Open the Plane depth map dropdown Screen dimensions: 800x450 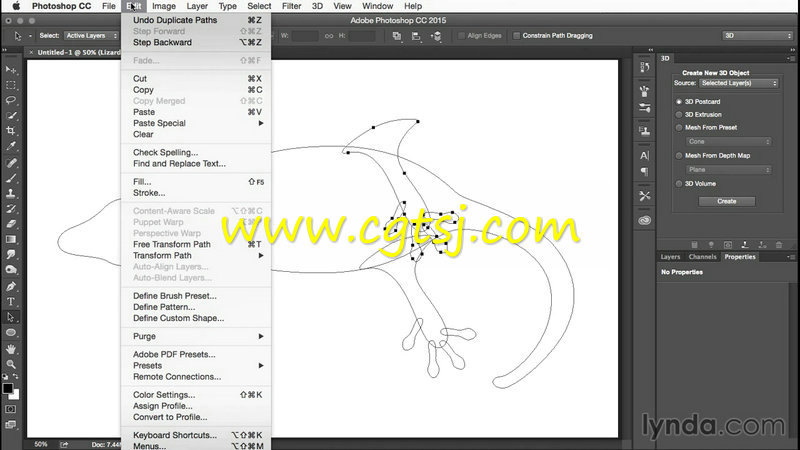(728, 169)
